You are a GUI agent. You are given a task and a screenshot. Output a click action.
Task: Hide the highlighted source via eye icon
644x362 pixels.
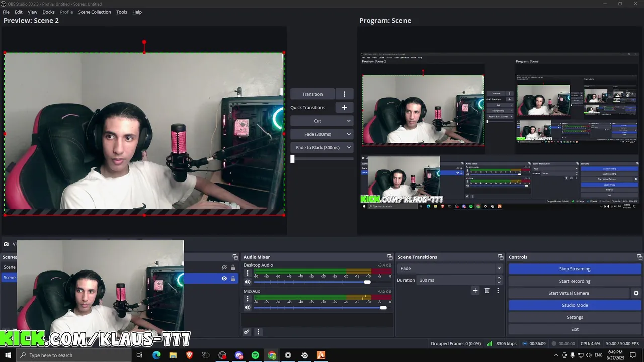click(224, 278)
